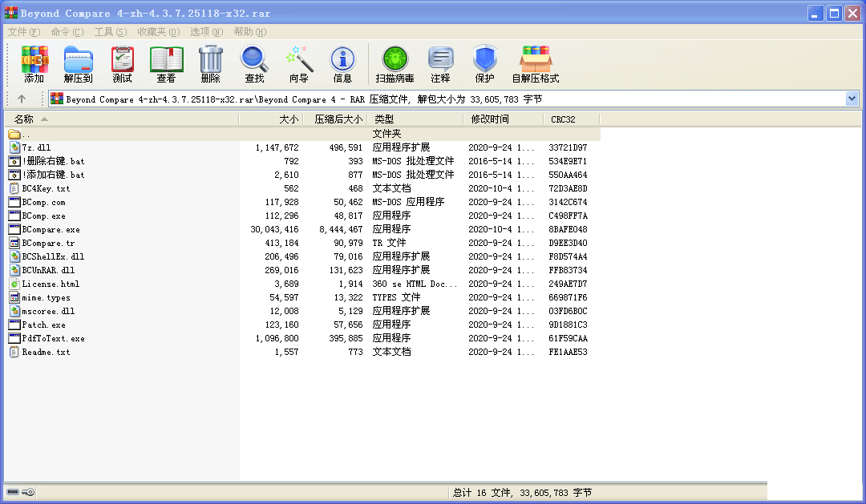The height and width of the screenshot is (504, 866).
Task: Open the 命令(C) menu
Action: [67, 32]
